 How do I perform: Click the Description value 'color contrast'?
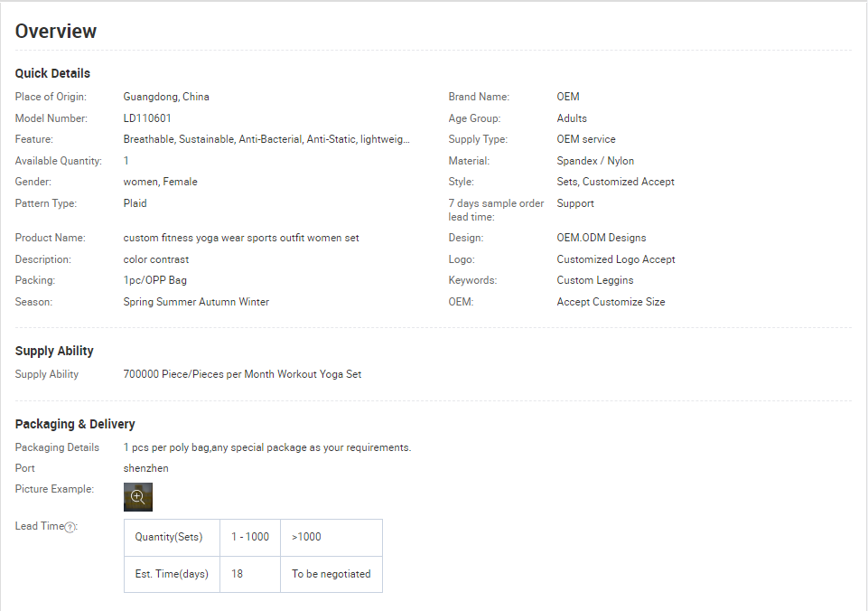pyautogui.click(x=156, y=259)
